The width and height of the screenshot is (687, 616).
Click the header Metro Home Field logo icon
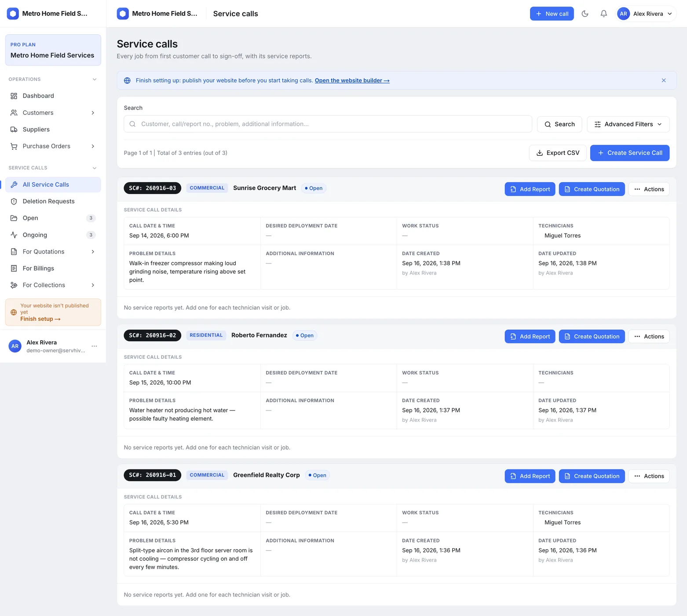pos(123,14)
